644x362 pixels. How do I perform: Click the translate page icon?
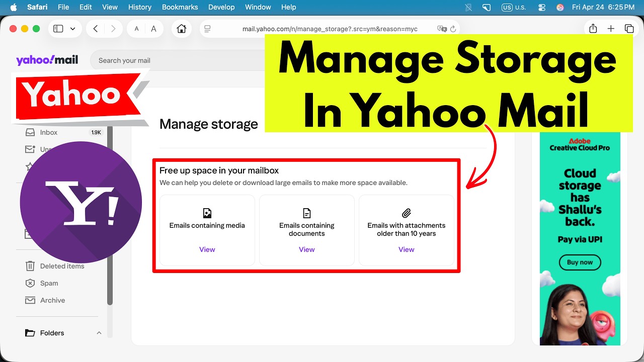click(x=442, y=29)
